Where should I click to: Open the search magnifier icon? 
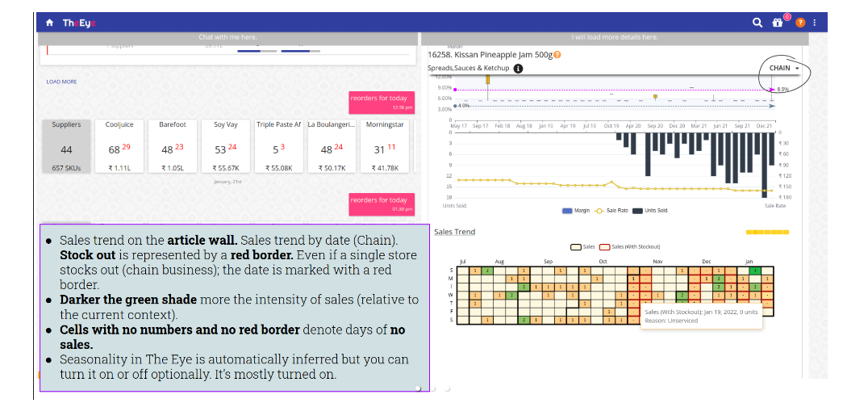pyautogui.click(x=757, y=23)
